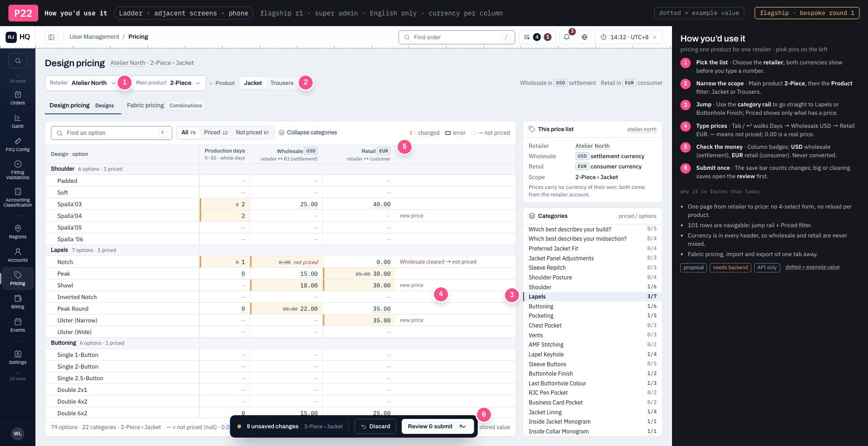Focus the Find order search field
The image size is (868, 446).
click(456, 37)
